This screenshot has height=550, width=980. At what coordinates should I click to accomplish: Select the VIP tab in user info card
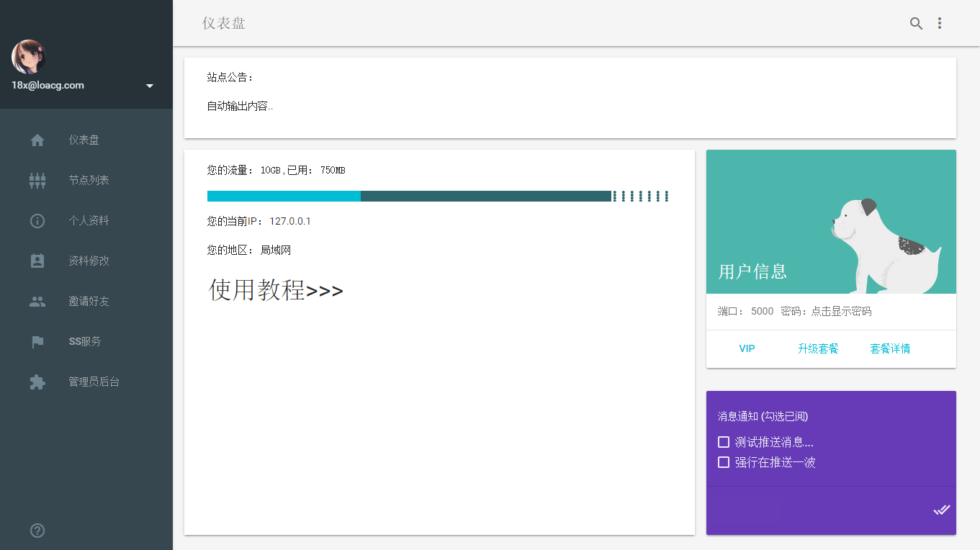click(x=747, y=348)
